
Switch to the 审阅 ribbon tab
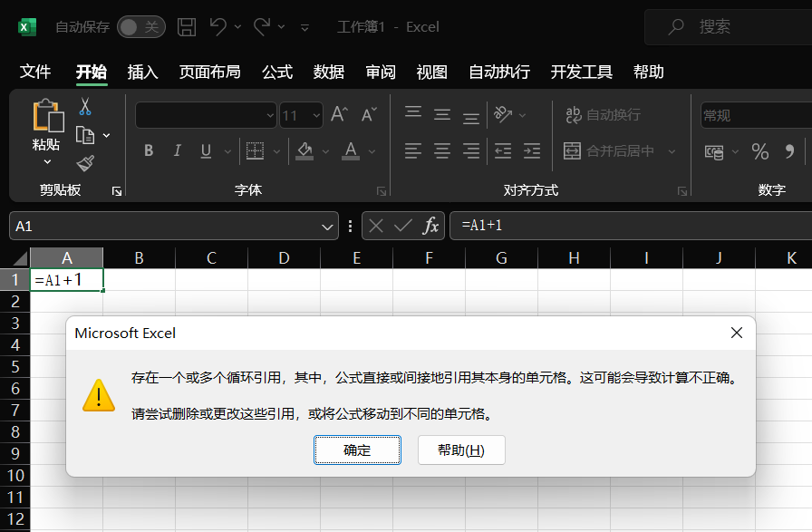click(x=381, y=72)
